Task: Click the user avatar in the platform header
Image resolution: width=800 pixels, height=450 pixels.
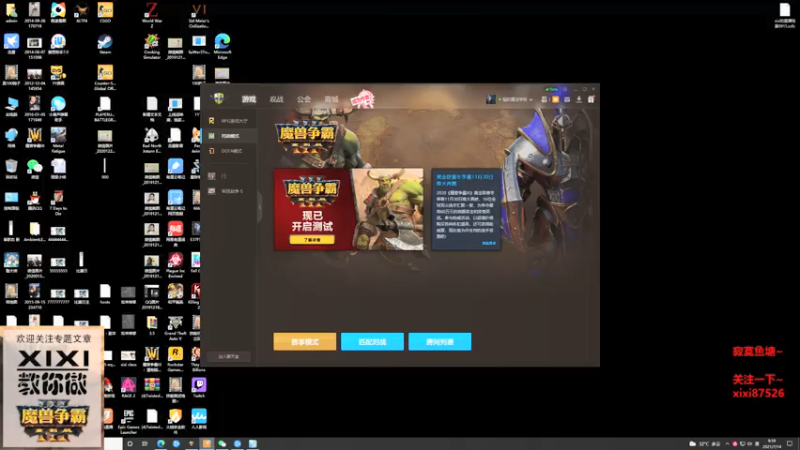Action: pyautogui.click(x=491, y=99)
